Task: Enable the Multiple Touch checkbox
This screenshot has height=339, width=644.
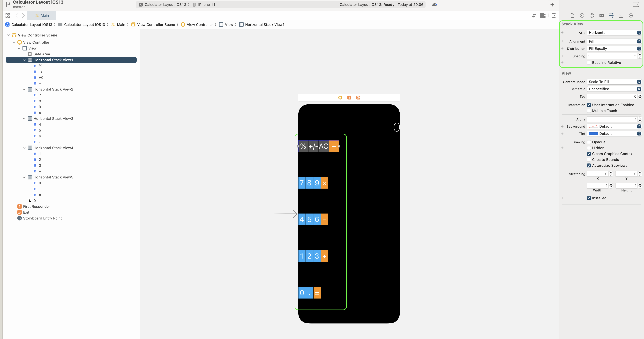Action: pos(589,111)
